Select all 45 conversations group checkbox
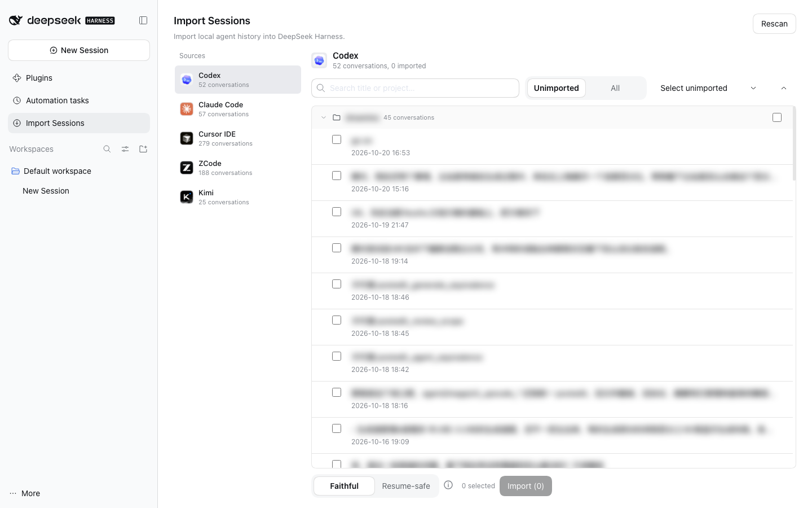 coord(777,117)
